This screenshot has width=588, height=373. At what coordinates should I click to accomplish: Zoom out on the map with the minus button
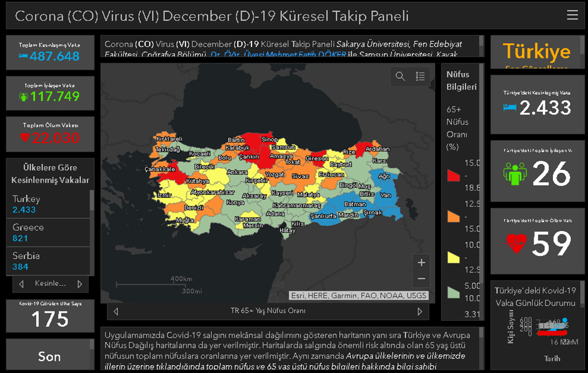[421, 278]
